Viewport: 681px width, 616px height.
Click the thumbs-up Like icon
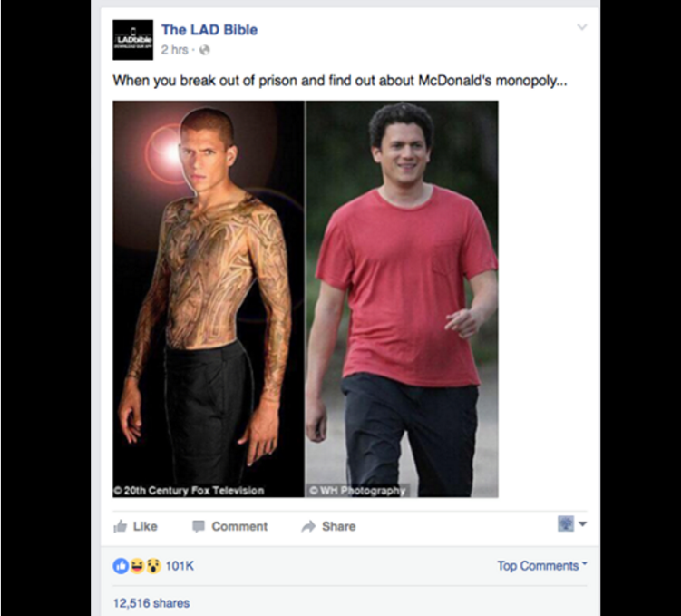pos(120,526)
